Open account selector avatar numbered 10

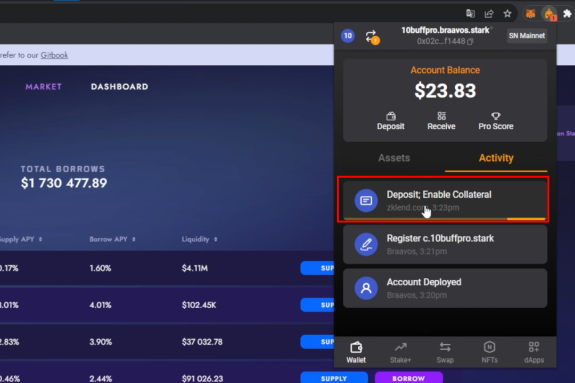[348, 36]
